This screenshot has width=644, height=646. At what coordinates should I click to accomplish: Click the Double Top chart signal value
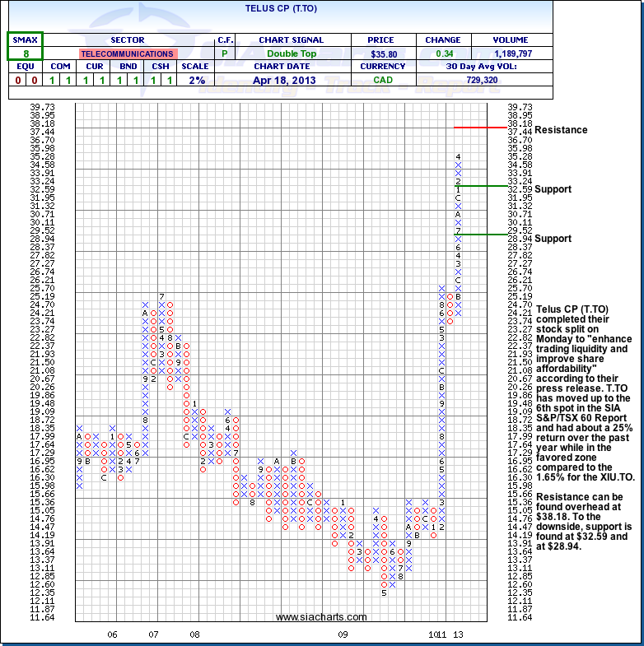pos(291,53)
